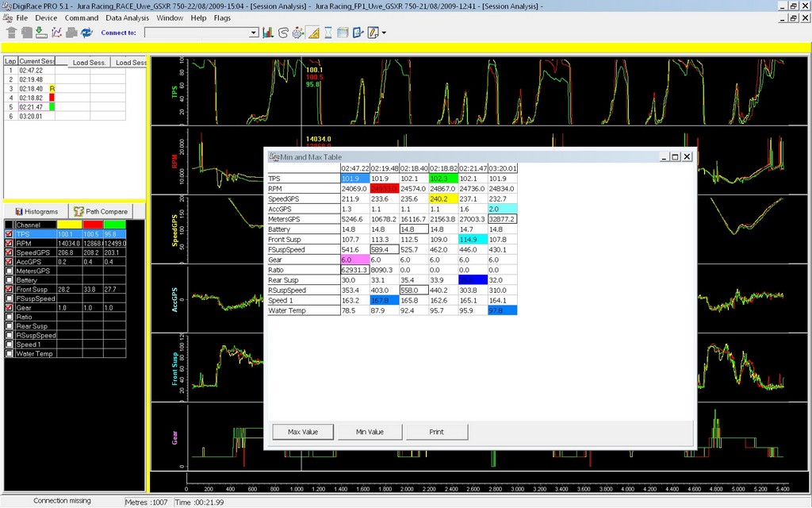Click the hourglass toolbar icon
Screen dimensions: 812x508
(327, 33)
